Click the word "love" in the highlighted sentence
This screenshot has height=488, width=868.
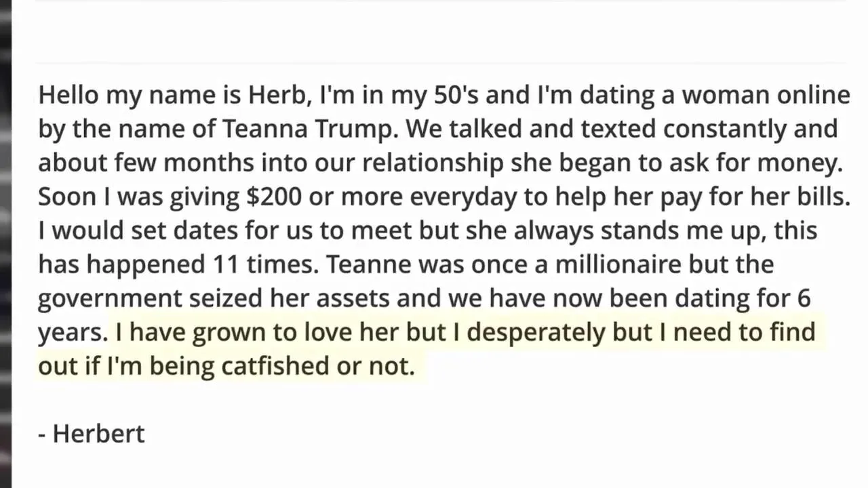click(325, 332)
